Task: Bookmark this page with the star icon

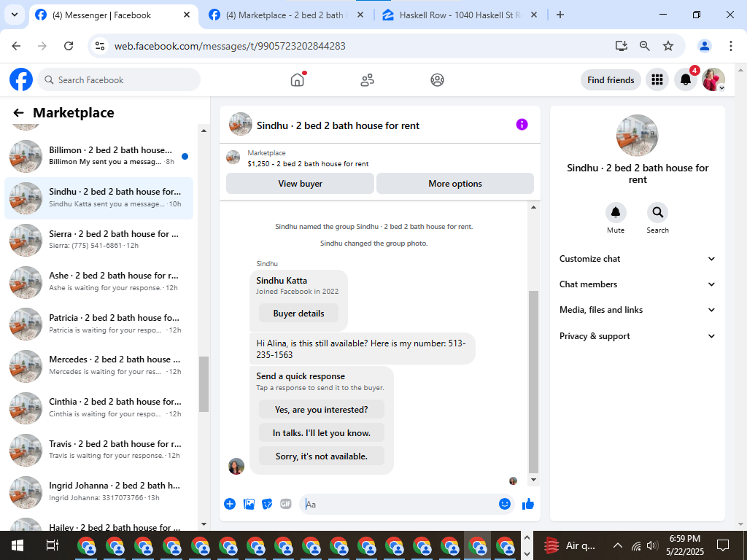Action: (x=668, y=46)
